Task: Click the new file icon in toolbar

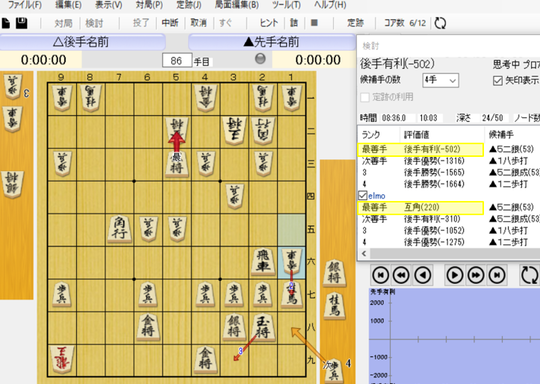Action: (6, 23)
